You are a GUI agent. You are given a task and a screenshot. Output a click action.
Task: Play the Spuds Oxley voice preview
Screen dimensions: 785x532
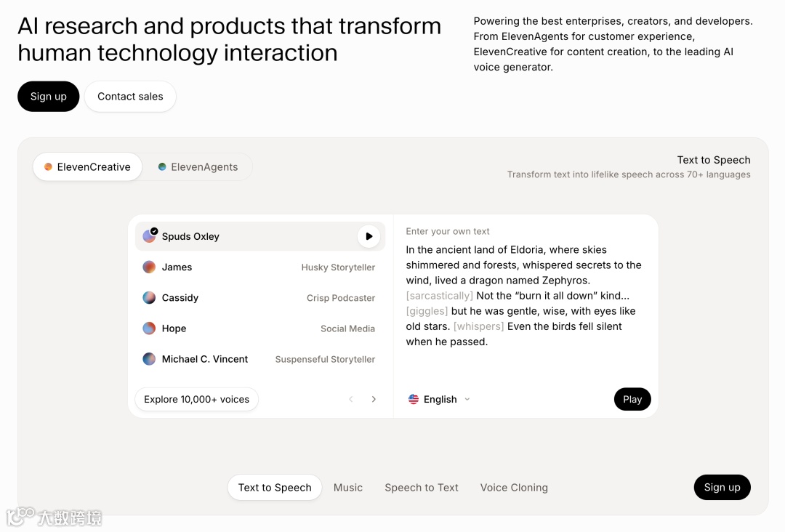point(369,236)
